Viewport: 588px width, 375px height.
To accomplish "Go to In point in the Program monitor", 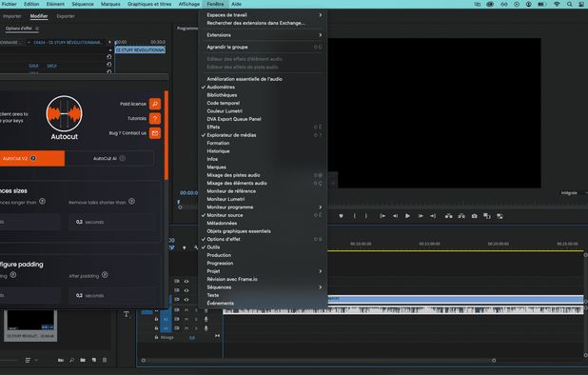I will [382, 216].
